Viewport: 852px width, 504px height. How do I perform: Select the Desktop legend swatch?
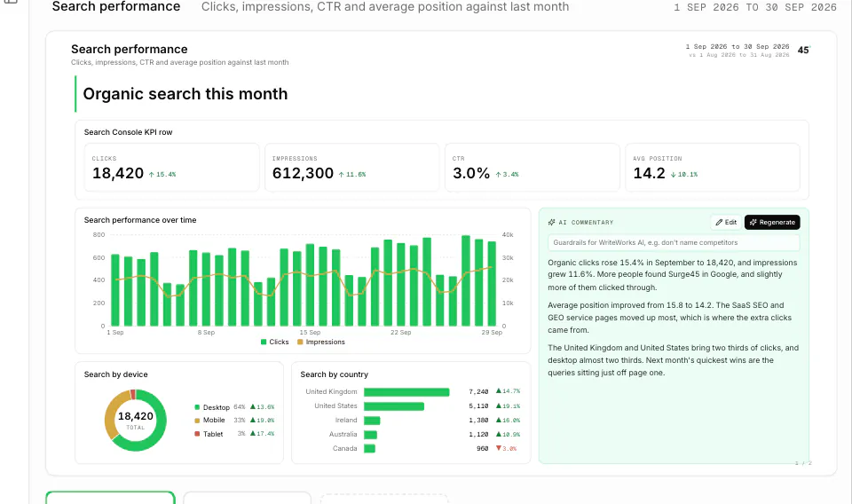197,407
